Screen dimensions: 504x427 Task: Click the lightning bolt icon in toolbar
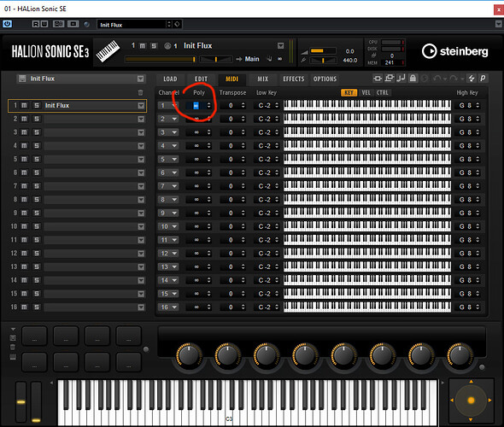(x=472, y=78)
